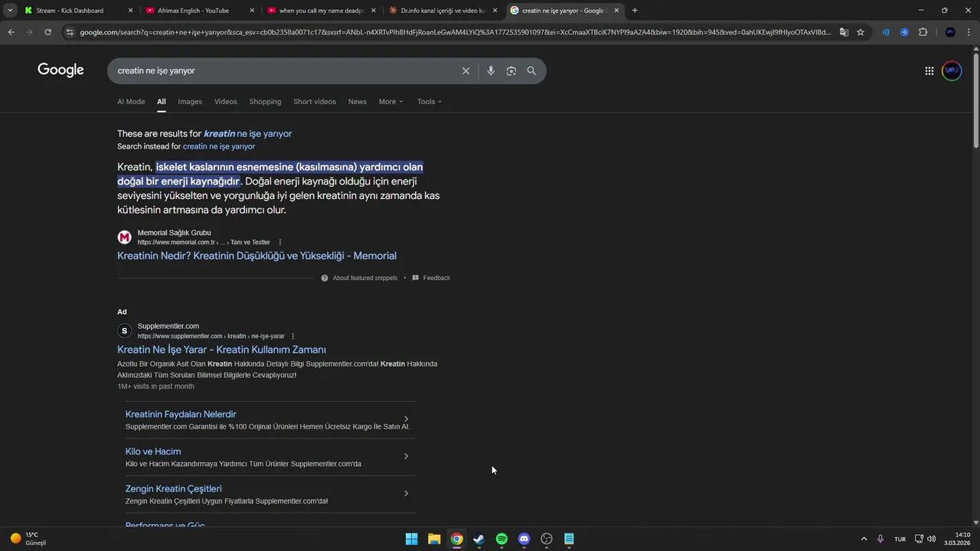Clear the search box with the X icon

pos(465,70)
